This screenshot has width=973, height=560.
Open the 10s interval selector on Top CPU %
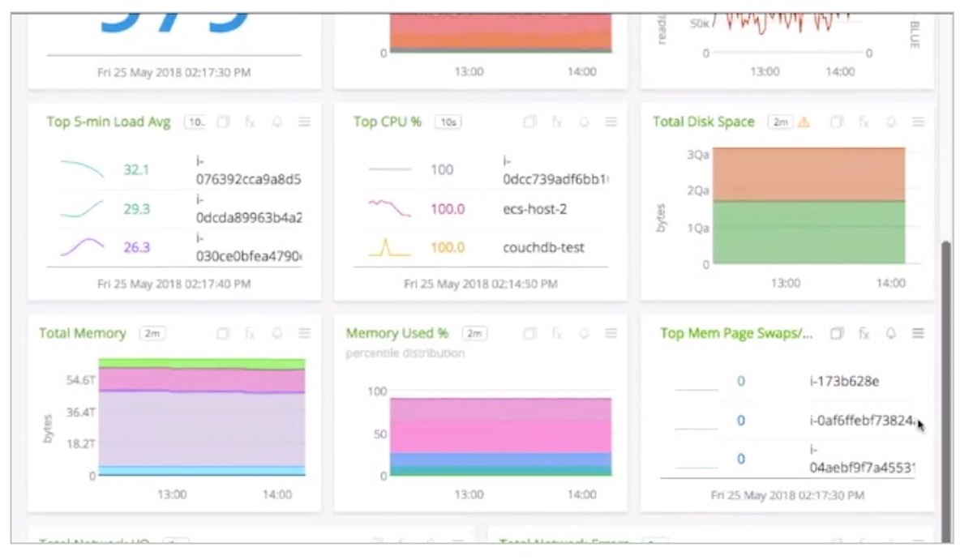coord(448,122)
